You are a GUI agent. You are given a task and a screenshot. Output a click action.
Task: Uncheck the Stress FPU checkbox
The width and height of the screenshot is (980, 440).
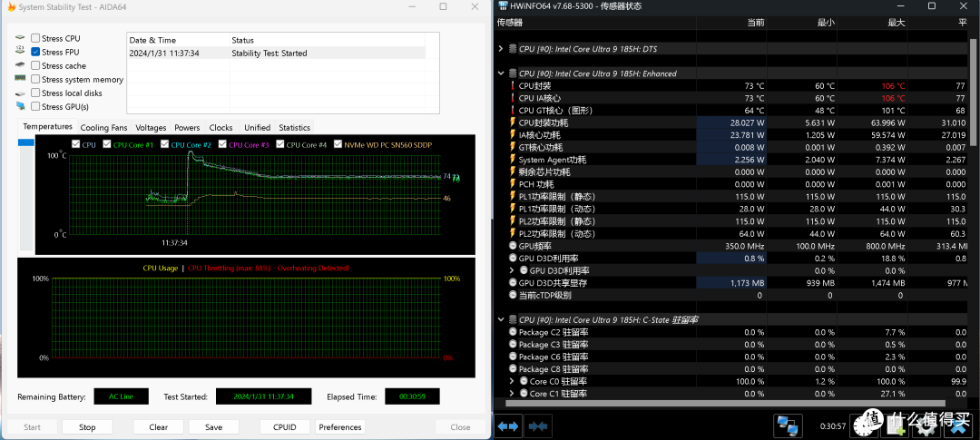(35, 52)
